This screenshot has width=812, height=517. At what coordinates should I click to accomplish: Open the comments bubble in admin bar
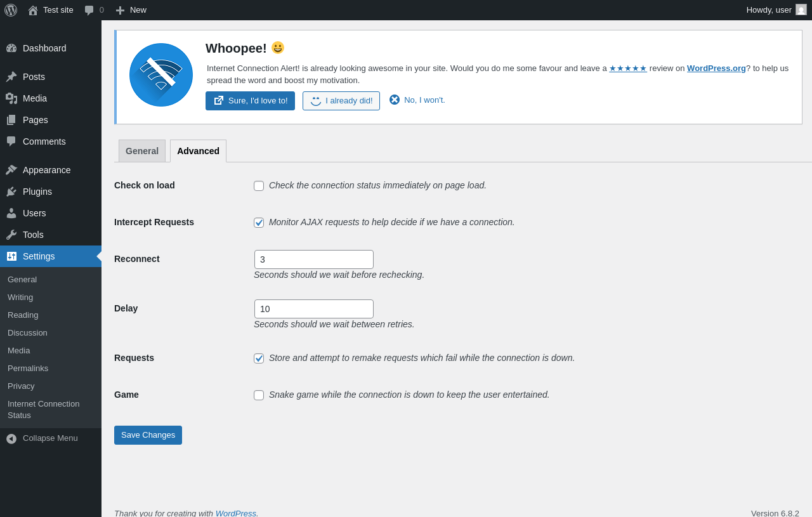89,10
